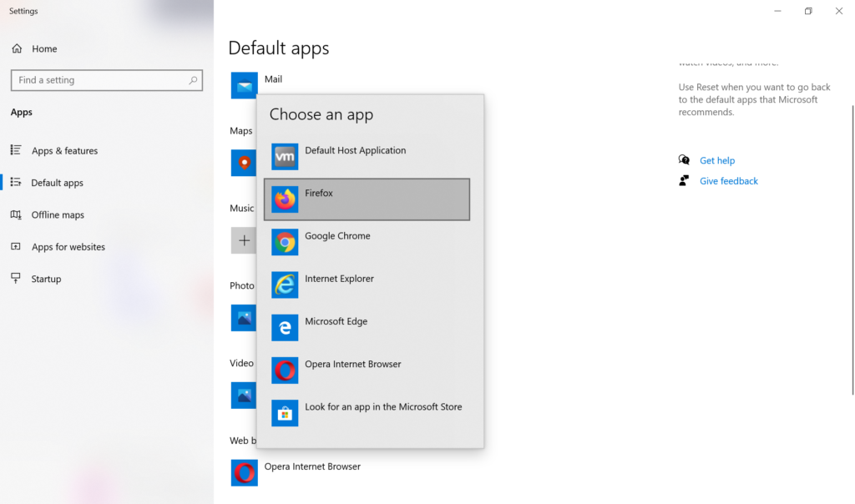This screenshot has height=504, width=855.
Task: Click the Video player default app icon
Action: pyautogui.click(x=243, y=396)
